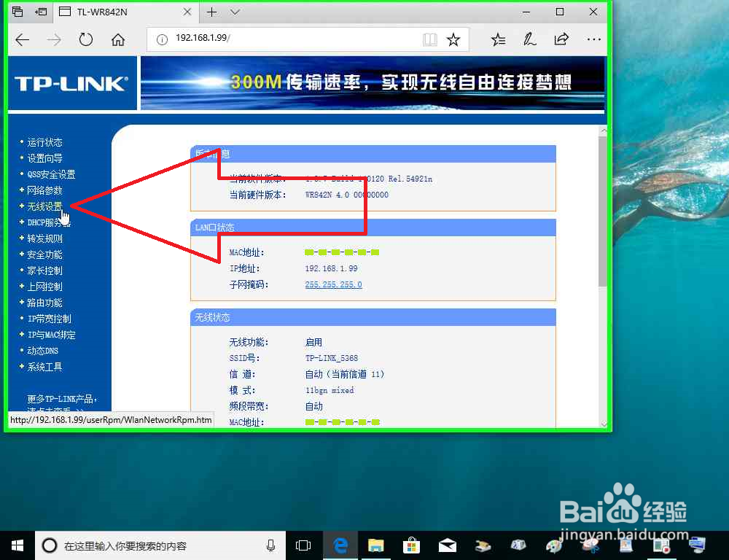
Task: Open Edge settings and more menu
Action: [x=593, y=39]
